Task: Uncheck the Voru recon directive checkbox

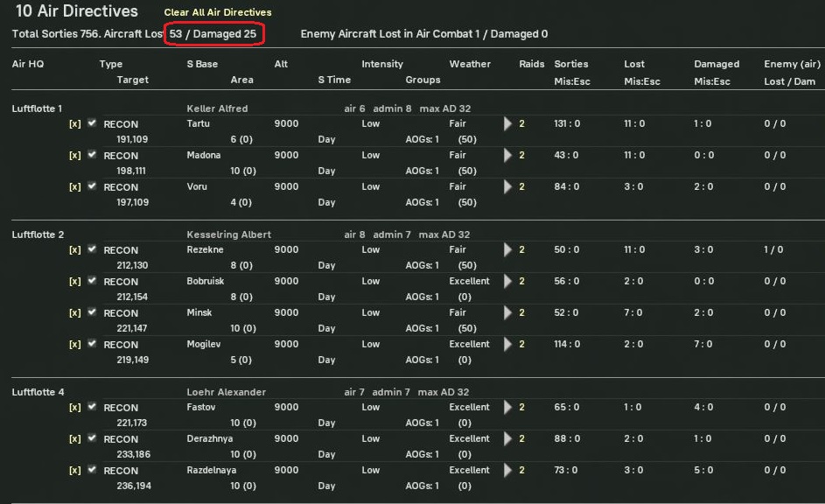Action: click(92, 186)
